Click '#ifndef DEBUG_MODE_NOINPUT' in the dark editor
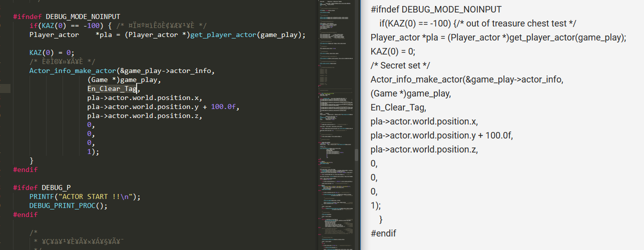The image size is (644, 250). coord(67,16)
